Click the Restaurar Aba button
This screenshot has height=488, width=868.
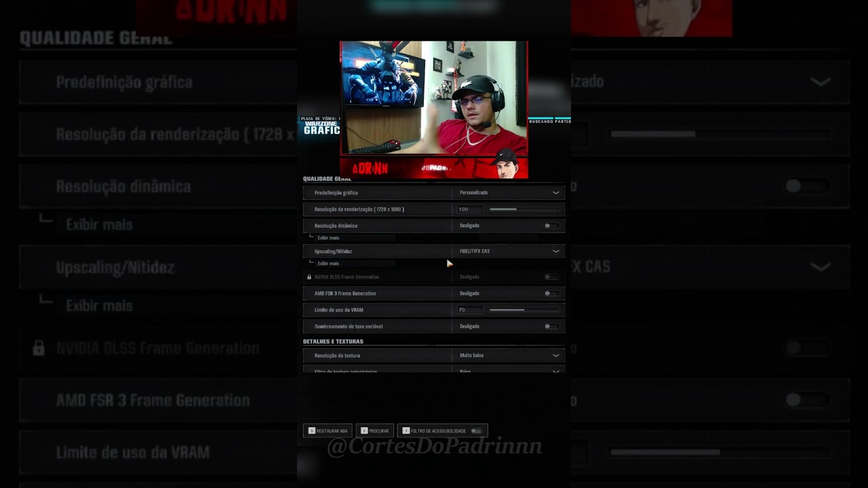[328, 431]
